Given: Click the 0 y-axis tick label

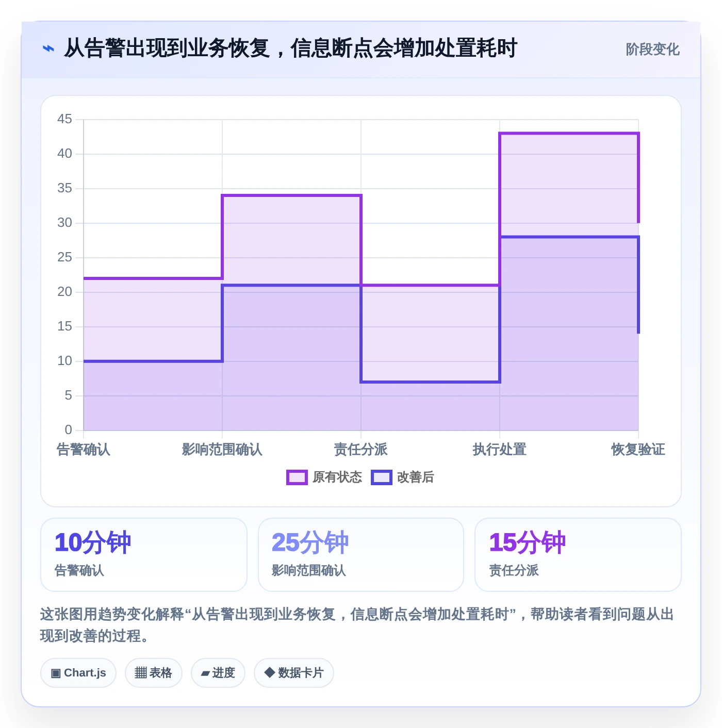Looking at the screenshot, I should point(68,430).
